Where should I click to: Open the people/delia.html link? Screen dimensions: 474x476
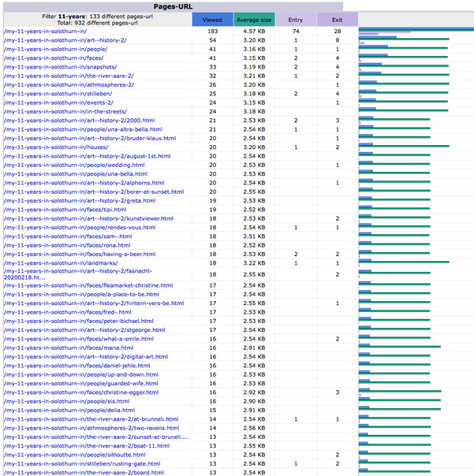pyautogui.click(x=69, y=410)
